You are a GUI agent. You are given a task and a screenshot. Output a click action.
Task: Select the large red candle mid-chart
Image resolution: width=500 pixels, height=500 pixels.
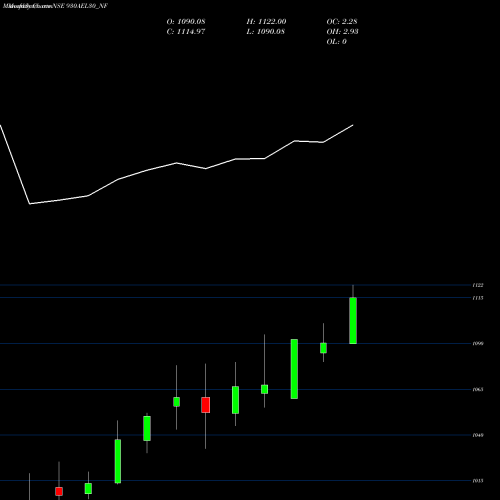tap(206, 405)
